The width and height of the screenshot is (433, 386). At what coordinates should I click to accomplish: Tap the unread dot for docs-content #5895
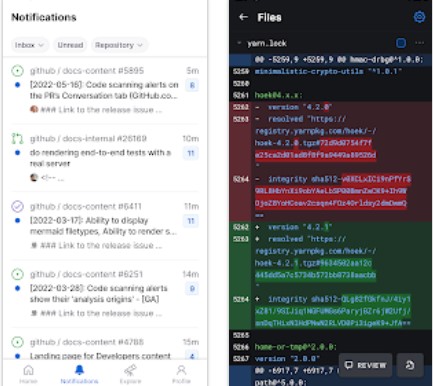[x=18, y=85]
